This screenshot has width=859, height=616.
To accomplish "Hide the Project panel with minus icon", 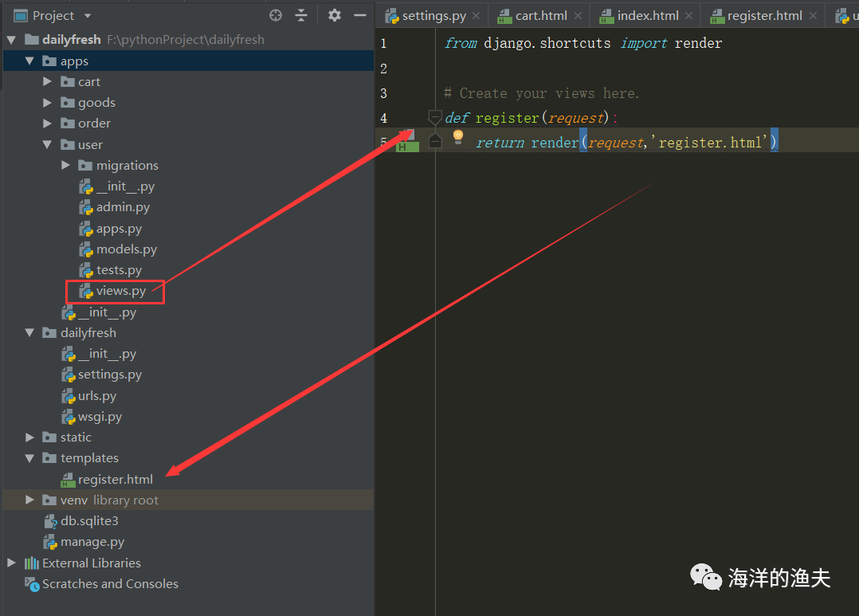I will click(x=360, y=15).
